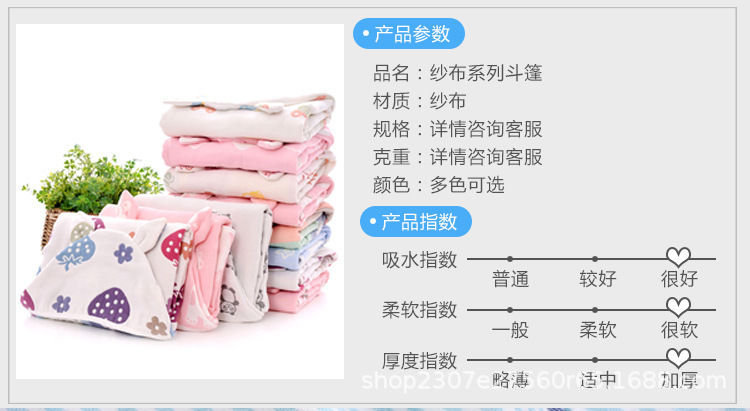
Task: Click the 很软 label under 柔软指数
Action: pyautogui.click(x=679, y=330)
